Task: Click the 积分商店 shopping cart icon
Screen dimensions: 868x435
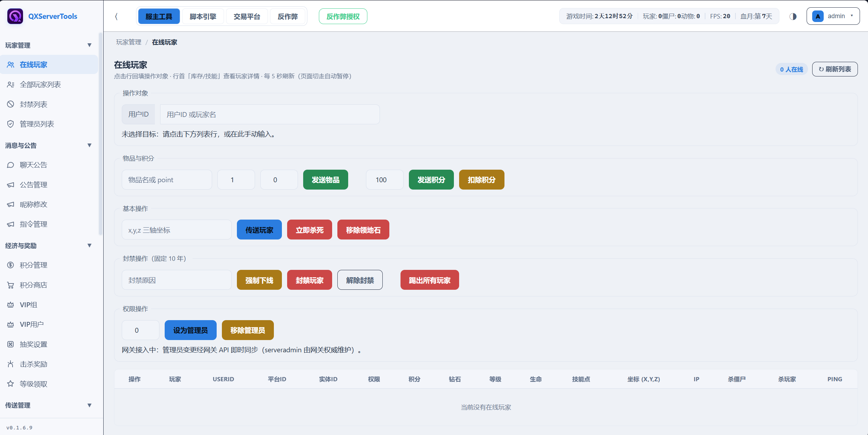Action: 10,285
